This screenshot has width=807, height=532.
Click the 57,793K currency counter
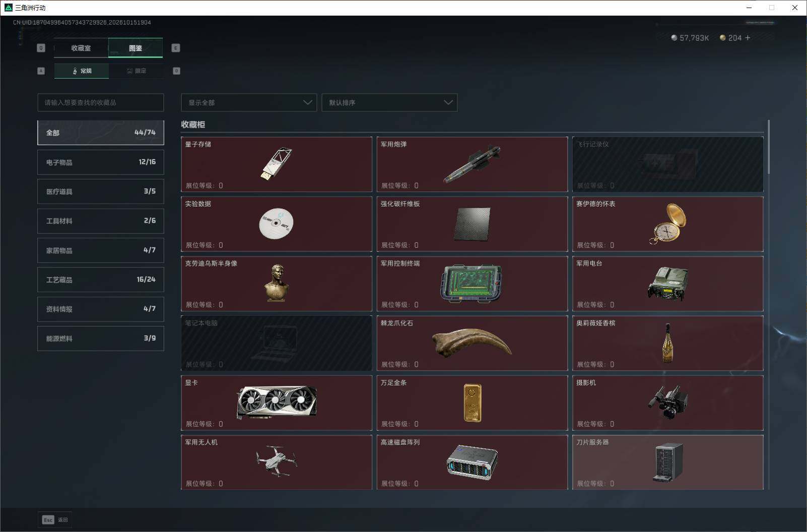tap(690, 38)
